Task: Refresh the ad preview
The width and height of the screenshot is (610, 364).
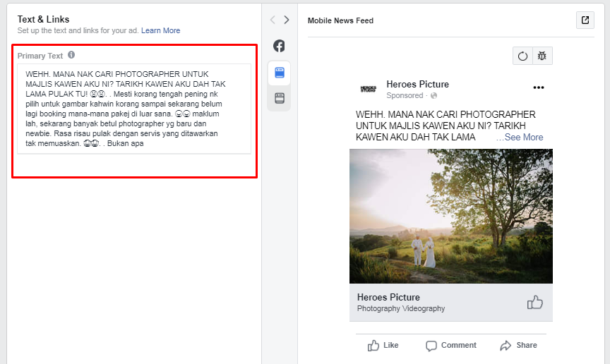Action: (523, 56)
